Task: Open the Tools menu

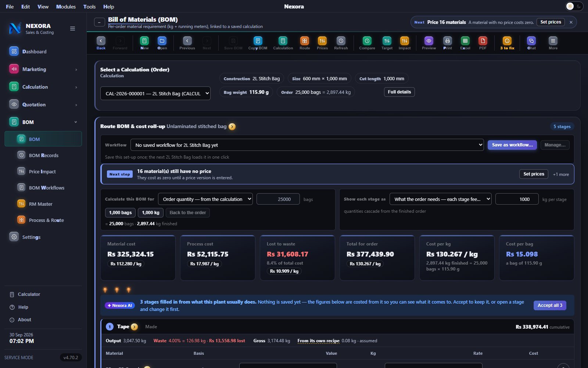Action: 89,7
